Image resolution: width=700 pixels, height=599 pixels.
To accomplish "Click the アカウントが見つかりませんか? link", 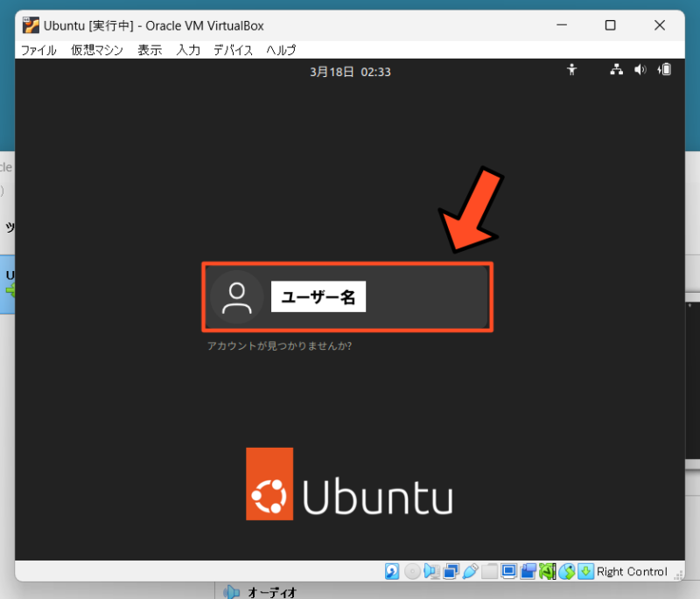I will [x=279, y=345].
